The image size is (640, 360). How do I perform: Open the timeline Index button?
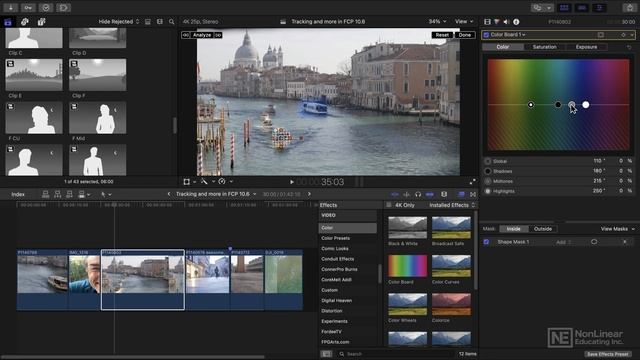pos(18,194)
